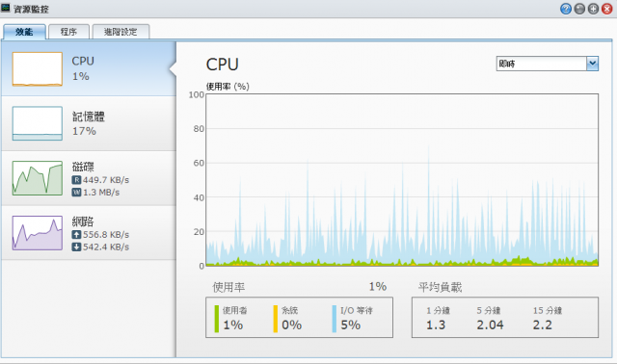Click the 15 分鐘 load value 2.2
Image resolution: width=617 pixels, height=364 pixels.
click(x=542, y=325)
